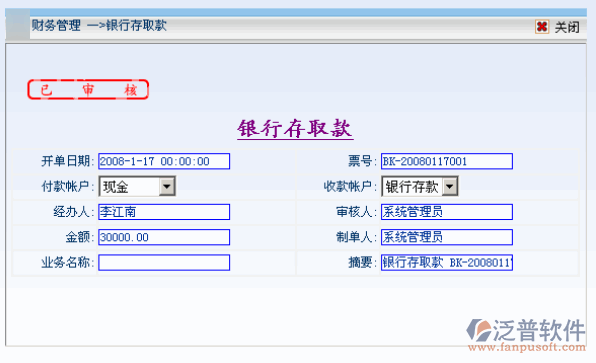Click the empty 业务名称 field
Image resolution: width=596 pixels, height=363 pixels.
pyautogui.click(x=164, y=263)
